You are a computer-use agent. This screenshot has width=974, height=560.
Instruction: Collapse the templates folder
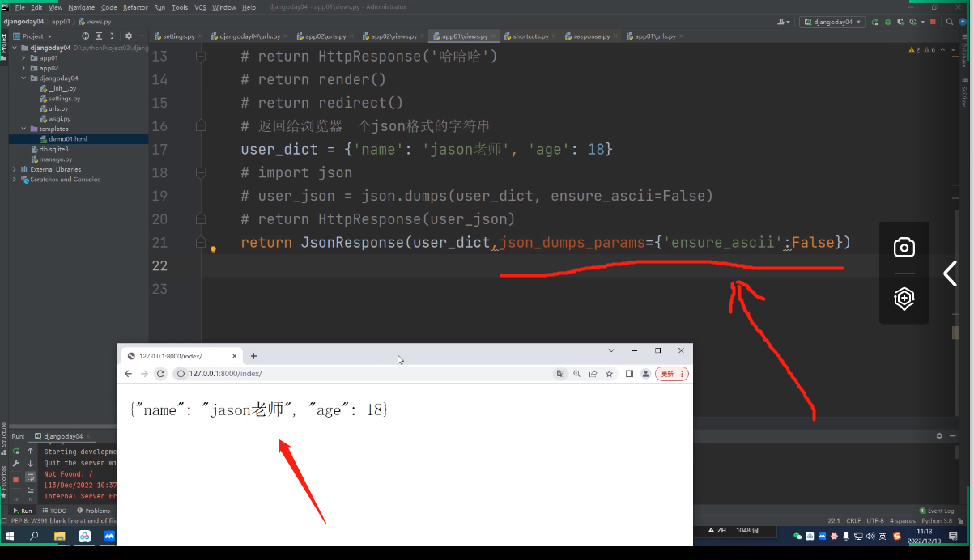tap(23, 129)
